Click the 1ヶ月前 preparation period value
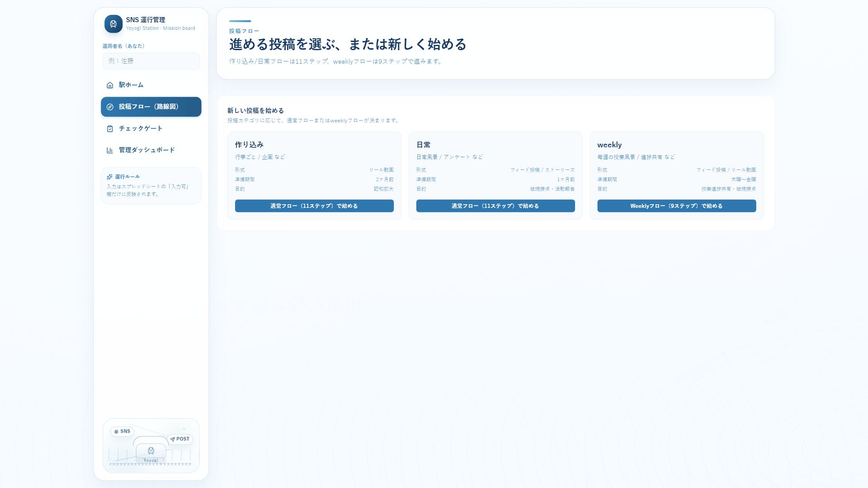This screenshot has width=868, height=488. 566,179
